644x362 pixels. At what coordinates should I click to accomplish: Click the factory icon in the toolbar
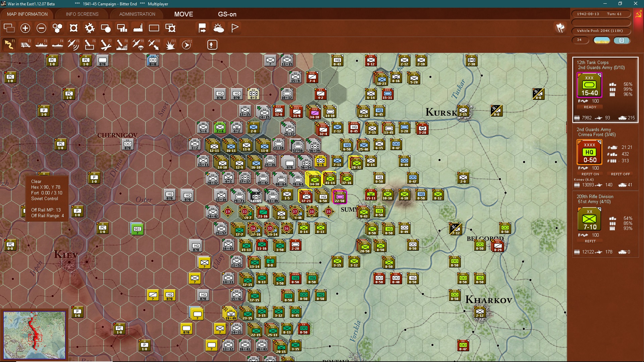138,28
